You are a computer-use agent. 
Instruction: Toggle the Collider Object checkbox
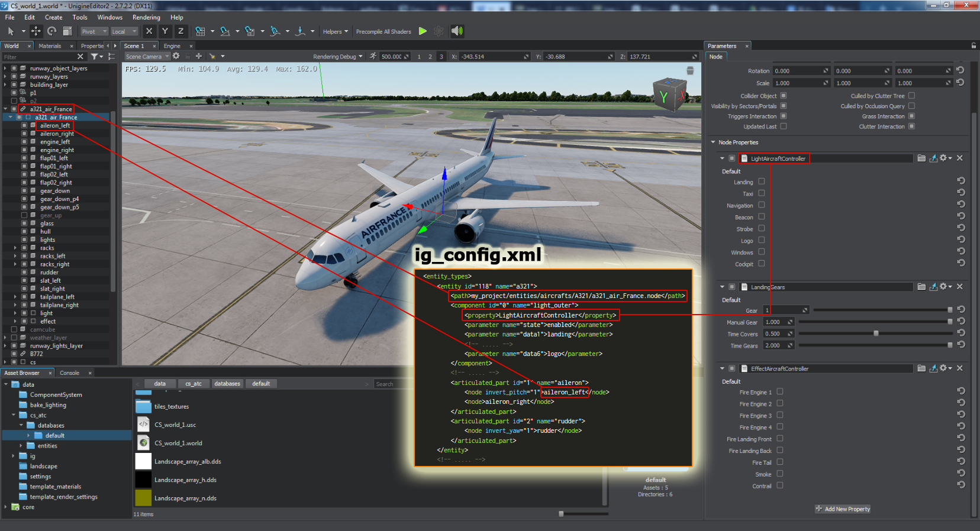tap(784, 96)
